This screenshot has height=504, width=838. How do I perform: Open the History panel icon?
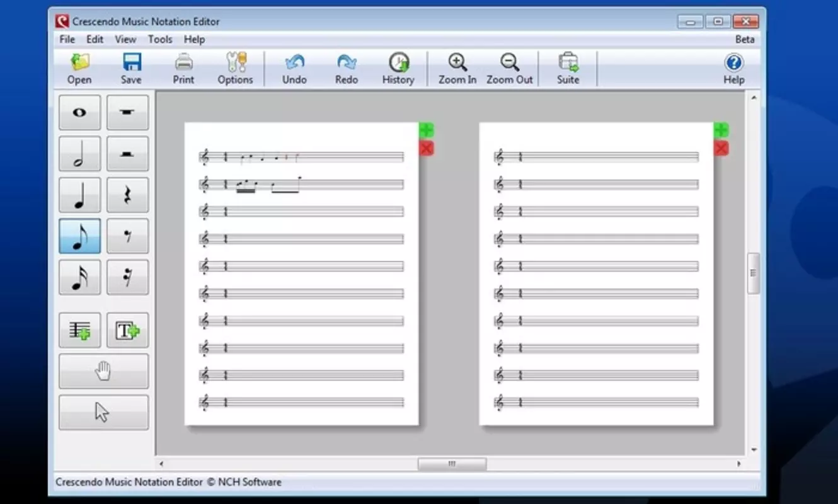click(x=398, y=69)
